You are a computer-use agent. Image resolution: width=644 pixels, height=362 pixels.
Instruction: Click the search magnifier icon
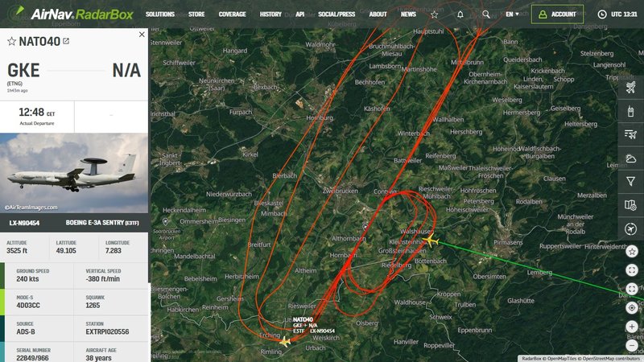click(486, 14)
